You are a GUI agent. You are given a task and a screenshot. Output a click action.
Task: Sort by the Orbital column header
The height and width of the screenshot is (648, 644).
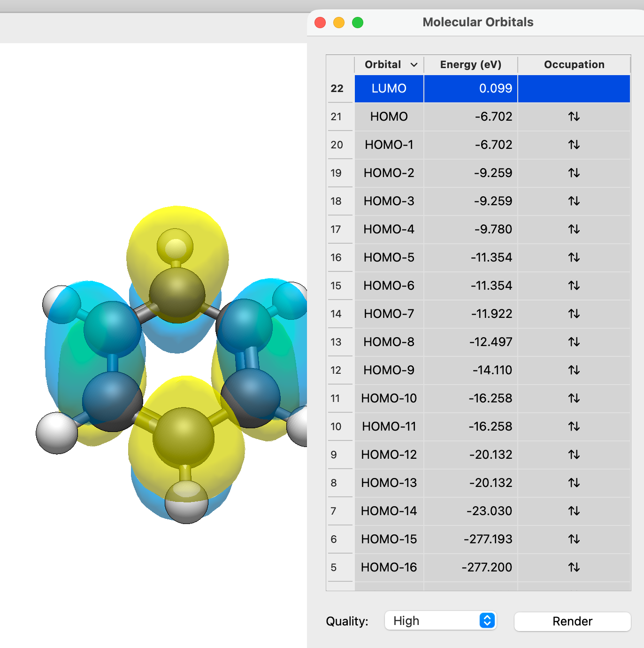[x=389, y=65]
